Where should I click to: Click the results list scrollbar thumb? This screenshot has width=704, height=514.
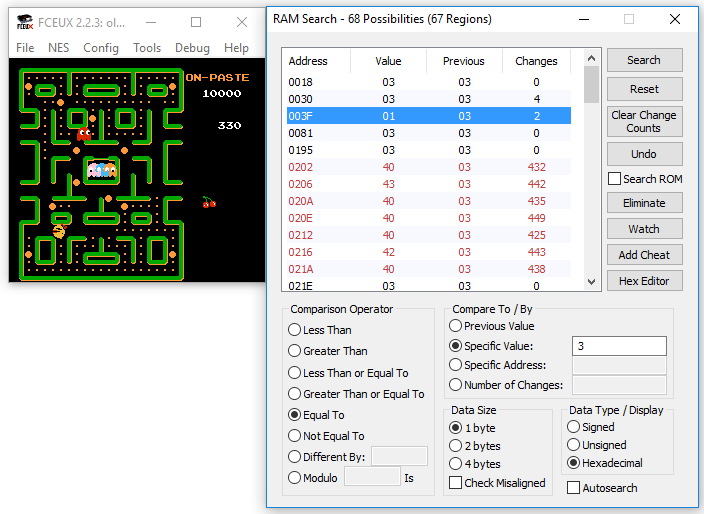tap(592, 84)
